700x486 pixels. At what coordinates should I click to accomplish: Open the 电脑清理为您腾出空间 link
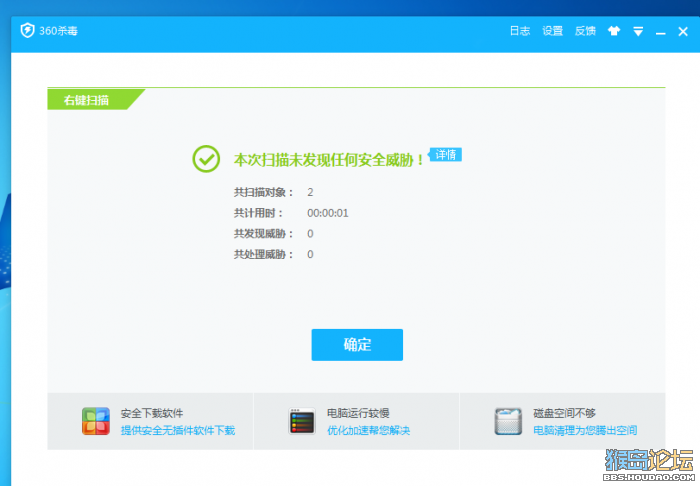[585, 430]
